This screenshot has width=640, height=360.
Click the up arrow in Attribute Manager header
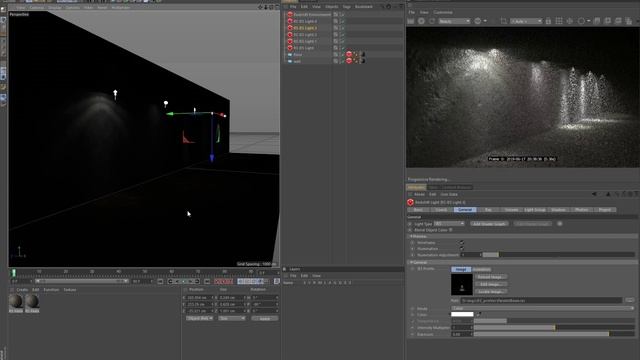(x=608, y=194)
